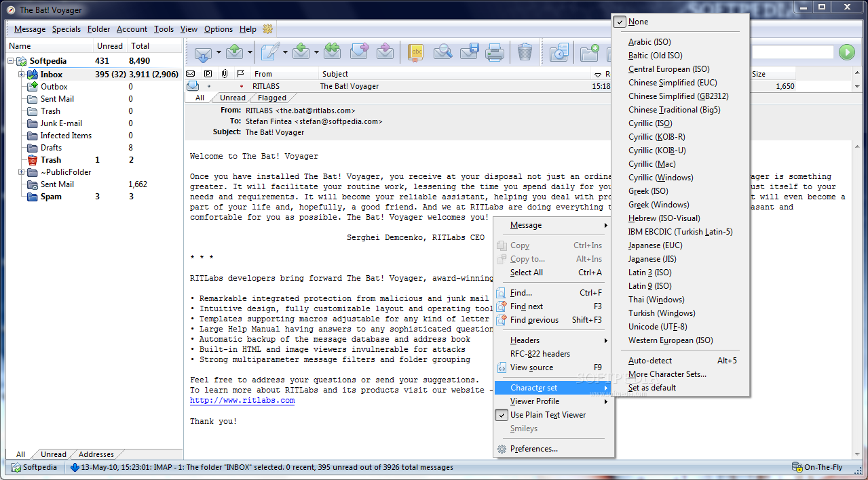Open the Tools menu
868x480 pixels.
point(164,29)
